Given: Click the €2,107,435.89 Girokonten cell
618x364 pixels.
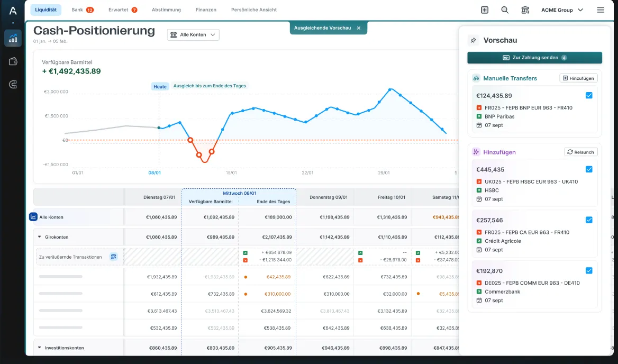Looking at the screenshot, I should click(x=277, y=237).
